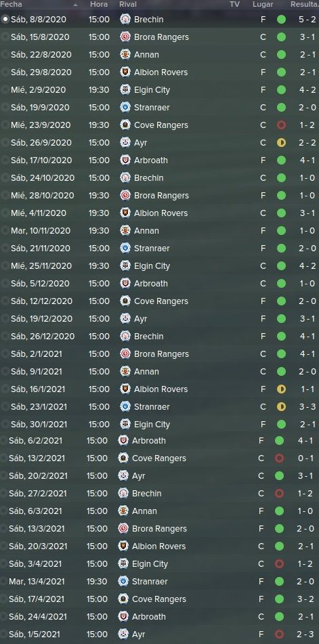The image size is (319, 644).
Task: Click Arbroath crest on 17/10/2020 row
Action: [125, 160]
